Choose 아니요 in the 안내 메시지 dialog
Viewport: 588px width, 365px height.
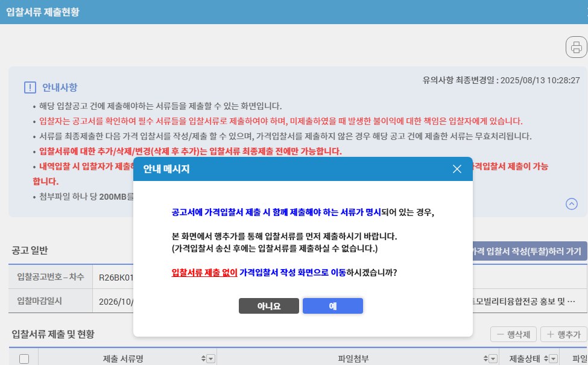(x=269, y=306)
